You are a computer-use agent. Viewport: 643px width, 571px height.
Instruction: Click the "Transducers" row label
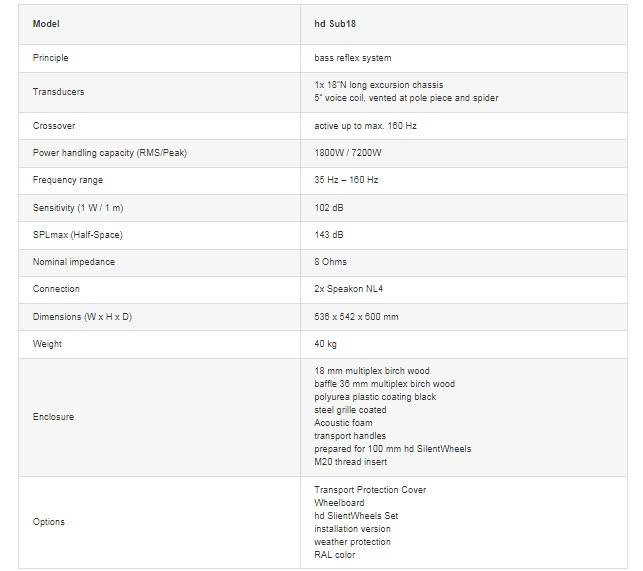coord(58,92)
